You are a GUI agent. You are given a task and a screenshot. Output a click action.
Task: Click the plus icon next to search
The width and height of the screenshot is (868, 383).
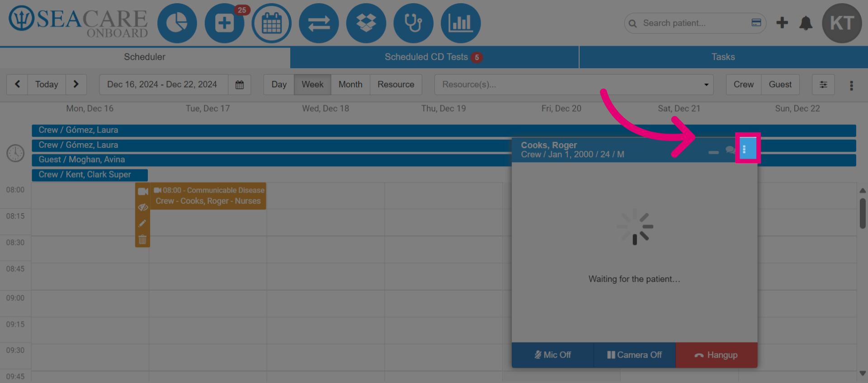point(782,23)
